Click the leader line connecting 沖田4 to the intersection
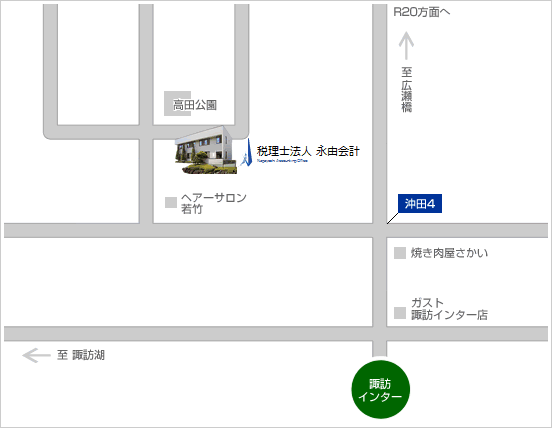The image size is (552, 428). (393, 218)
